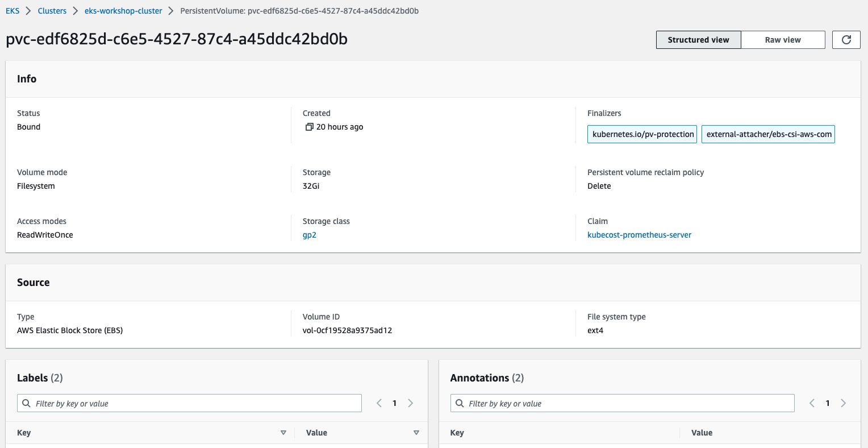
Task: Go to next page of Labels
Action: 411,403
